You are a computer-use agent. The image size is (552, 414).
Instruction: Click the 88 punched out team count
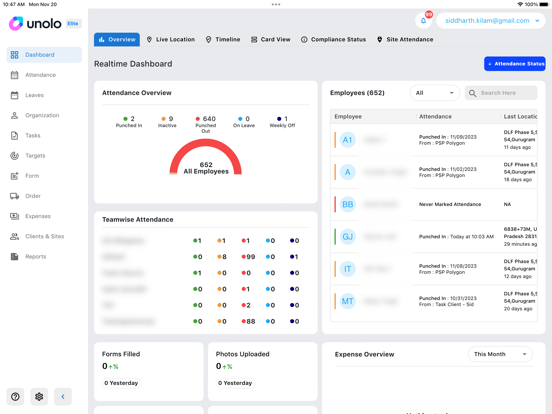[x=251, y=321]
